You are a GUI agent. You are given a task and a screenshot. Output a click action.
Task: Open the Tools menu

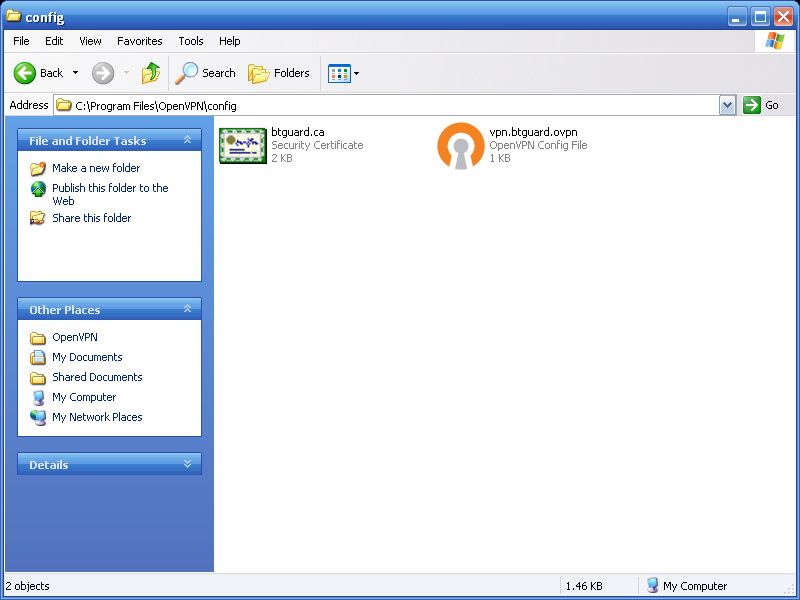click(191, 41)
